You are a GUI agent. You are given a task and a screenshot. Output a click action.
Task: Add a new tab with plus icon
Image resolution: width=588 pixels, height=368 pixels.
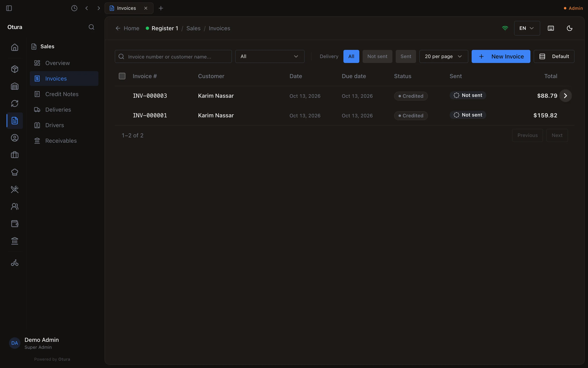pos(161,8)
